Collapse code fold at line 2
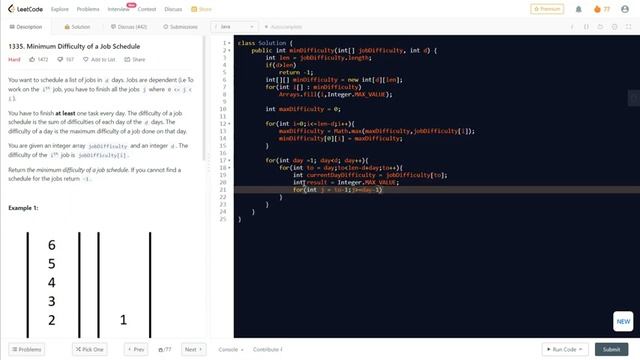Image resolution: width=640 pixels, height=360 pixels. [229, 50]
